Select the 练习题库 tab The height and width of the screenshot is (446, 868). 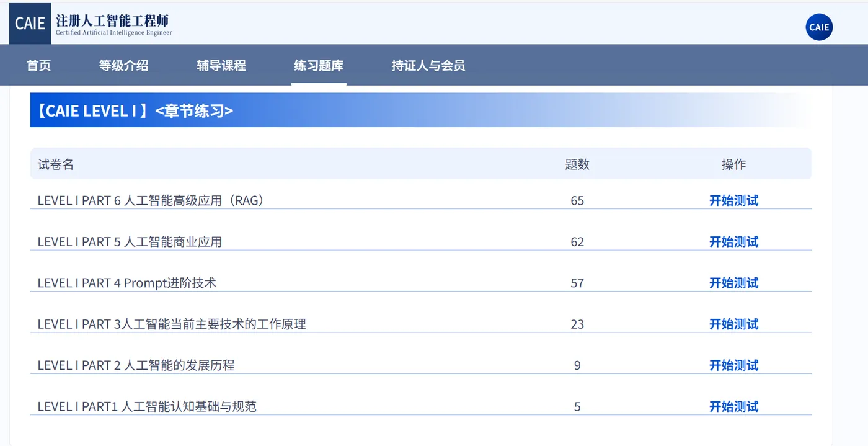(318, 65)
